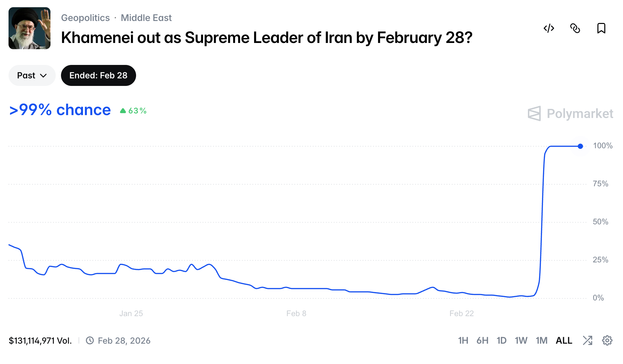Open the Geopolitics category link
Viewport: 623px width, 364px height.
click(85, 18)
